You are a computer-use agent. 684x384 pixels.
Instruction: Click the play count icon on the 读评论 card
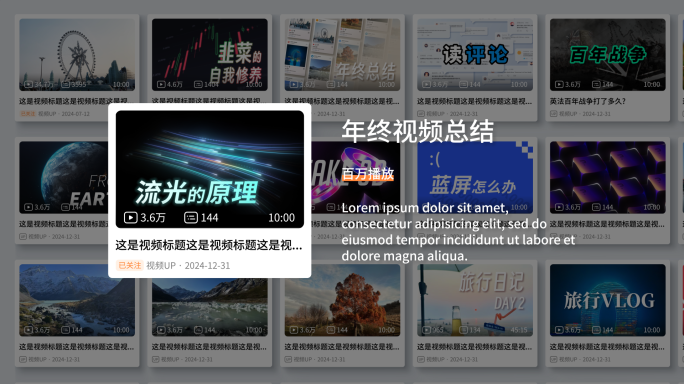click(427, 84)
